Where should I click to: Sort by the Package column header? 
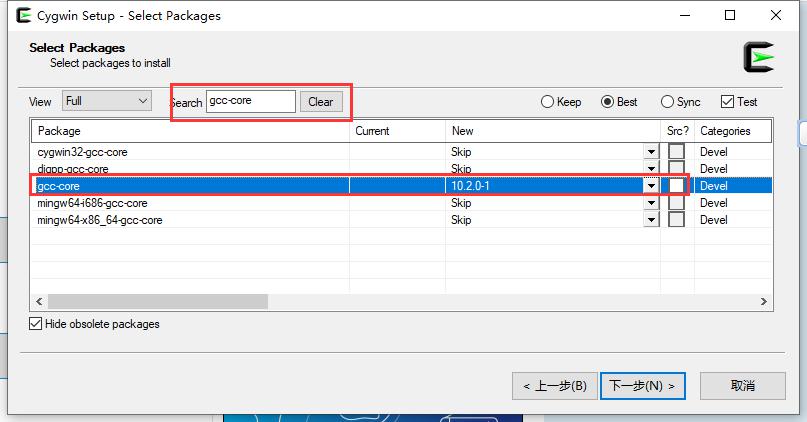[x=190, y=131]
